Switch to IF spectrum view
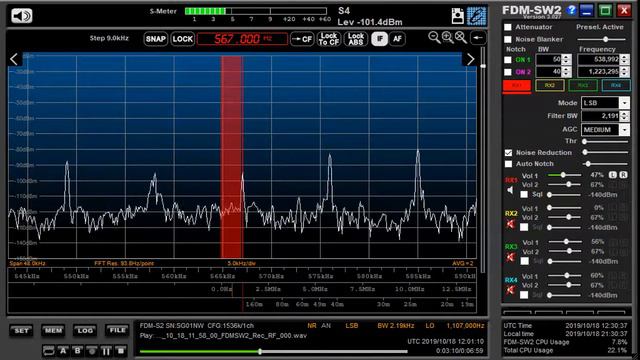The width and height of the screenshot is (640, 360). (380, 39)
